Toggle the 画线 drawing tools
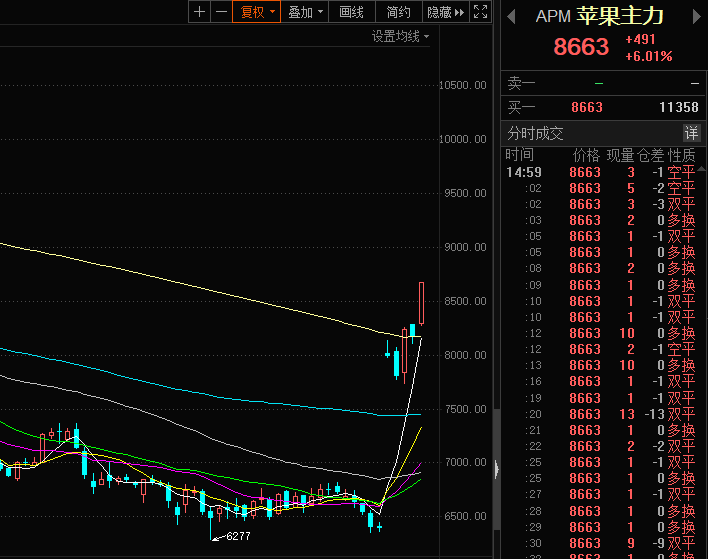The height and width of the screenshot is (559, 708). tap(352, 12)
